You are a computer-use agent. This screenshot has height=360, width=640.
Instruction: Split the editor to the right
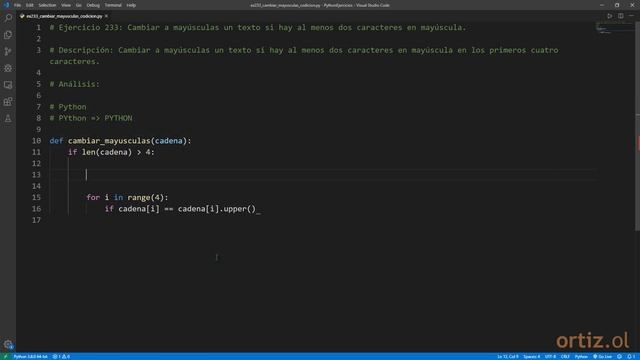(x=620, y=16)
